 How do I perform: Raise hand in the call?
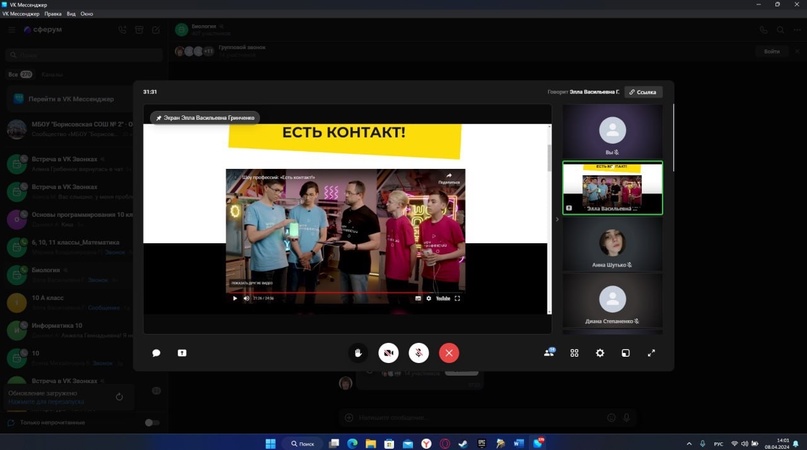pyautogui.click(x=358, y=353)
